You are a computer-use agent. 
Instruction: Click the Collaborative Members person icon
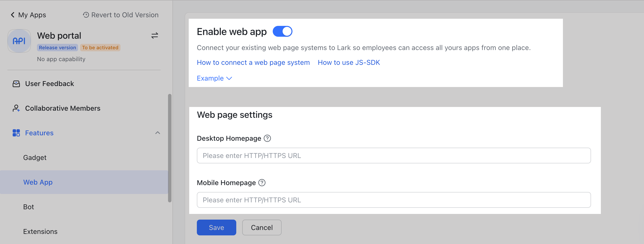pos(16,108)
